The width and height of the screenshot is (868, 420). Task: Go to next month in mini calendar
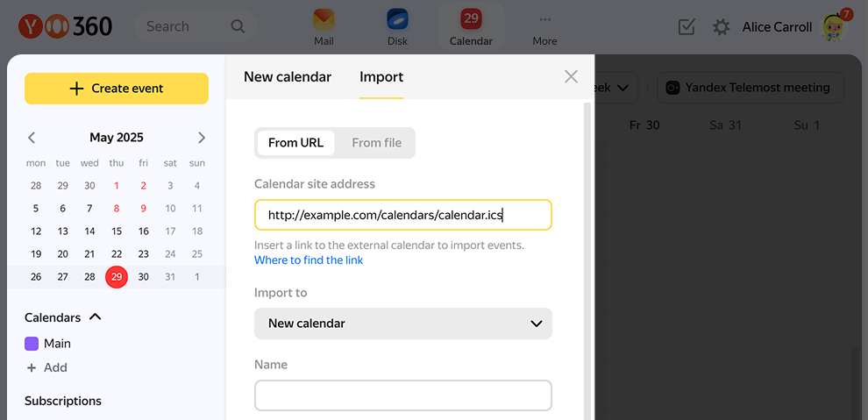[x=202, y=138]
